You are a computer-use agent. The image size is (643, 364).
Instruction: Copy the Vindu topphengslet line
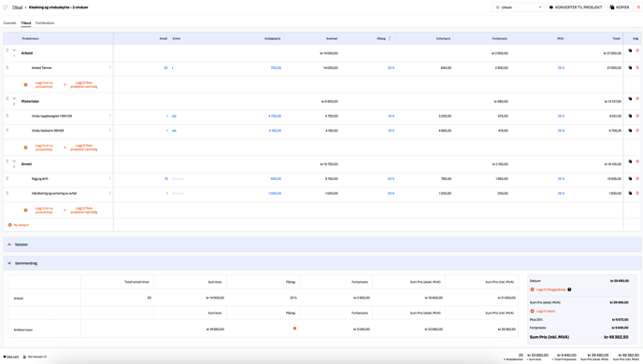(x=630, y=116)
